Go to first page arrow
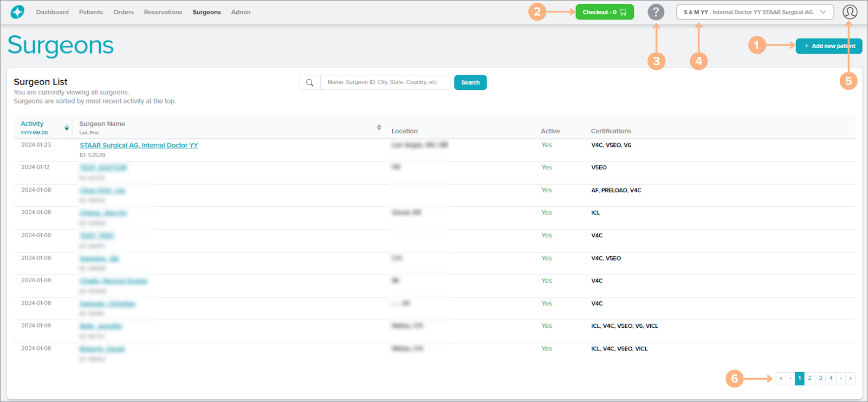868x402 pixels. click(x=781, y=379)
